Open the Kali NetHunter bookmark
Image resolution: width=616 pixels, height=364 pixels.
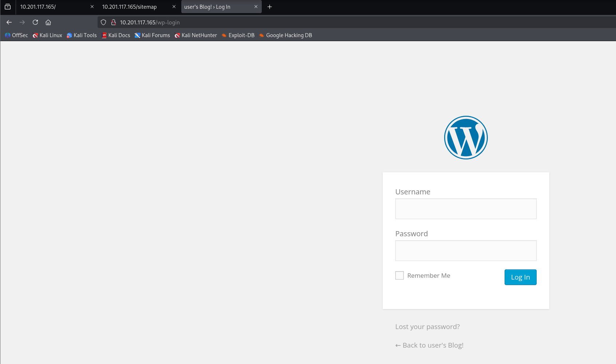coord(196,35)
